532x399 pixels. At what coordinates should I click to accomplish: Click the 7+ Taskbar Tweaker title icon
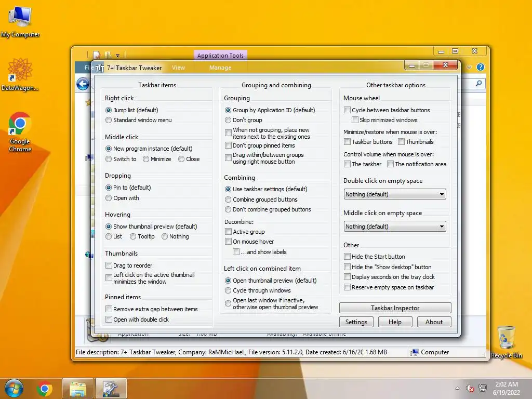(99, 68)
